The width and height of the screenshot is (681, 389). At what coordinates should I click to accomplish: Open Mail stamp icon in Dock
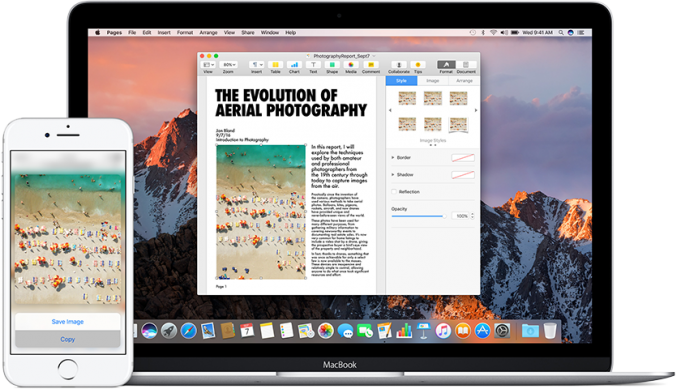click(x=208, y=331)
